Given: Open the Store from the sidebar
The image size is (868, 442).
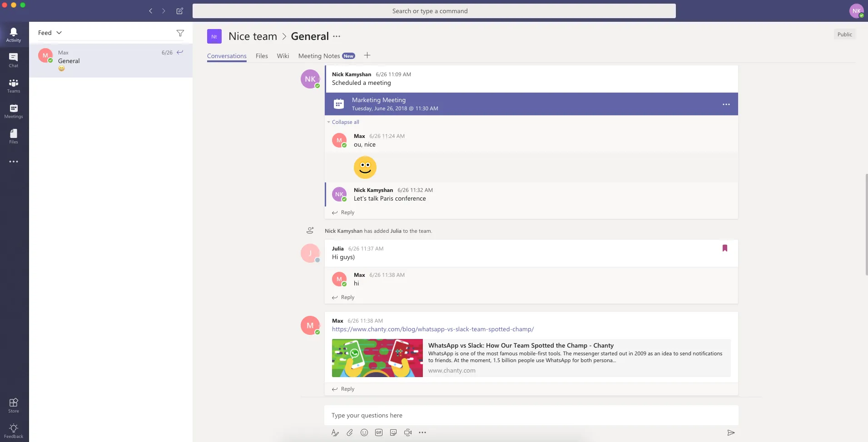Looking at the screenshot, I should [13, 404].
